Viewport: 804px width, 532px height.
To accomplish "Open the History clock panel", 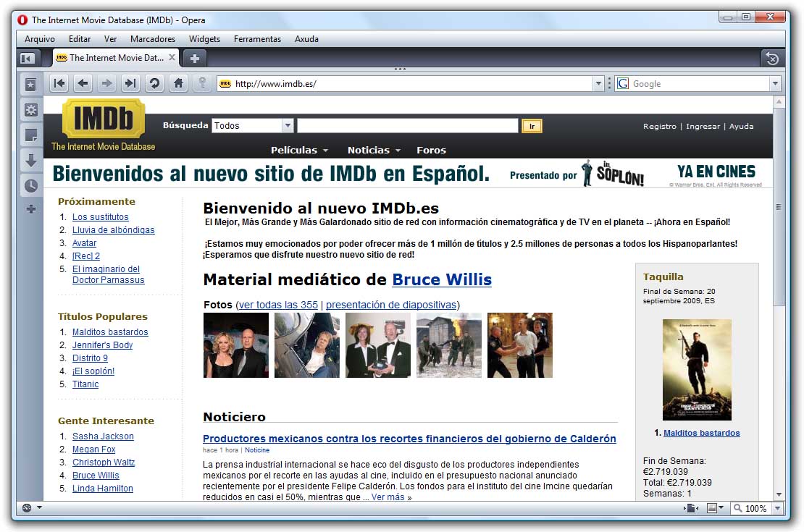I will click(x=30, y=185).
